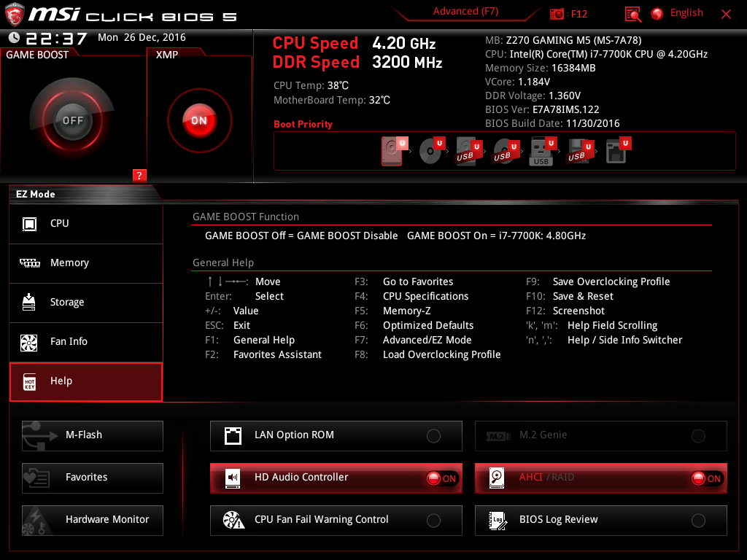Select the network boot device icon
The height and width of the screenshot is (560, 747).
(x=619, y=151)
